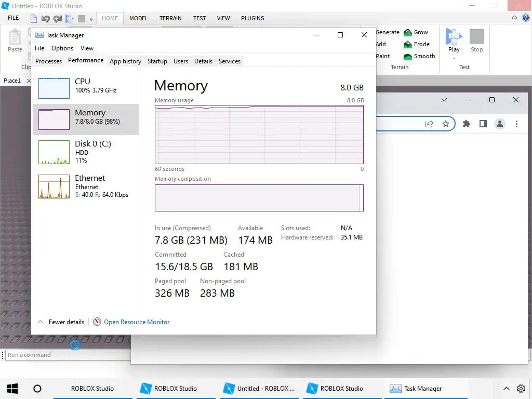Open the quick access toolbar customize arrow

tap(91, 19)
